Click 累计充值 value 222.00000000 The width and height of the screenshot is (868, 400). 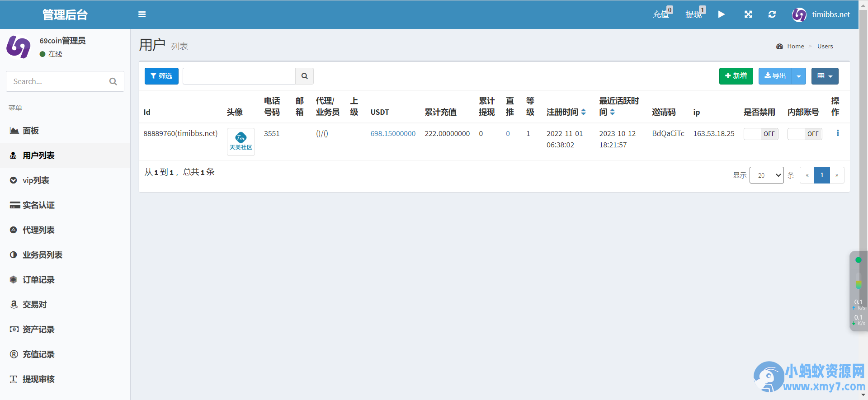(x=447, y=134)
